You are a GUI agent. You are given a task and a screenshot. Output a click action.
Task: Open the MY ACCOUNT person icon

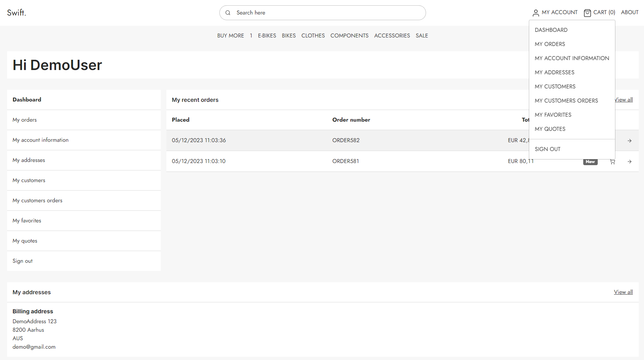pyautogui.click(x=536, y=12)
